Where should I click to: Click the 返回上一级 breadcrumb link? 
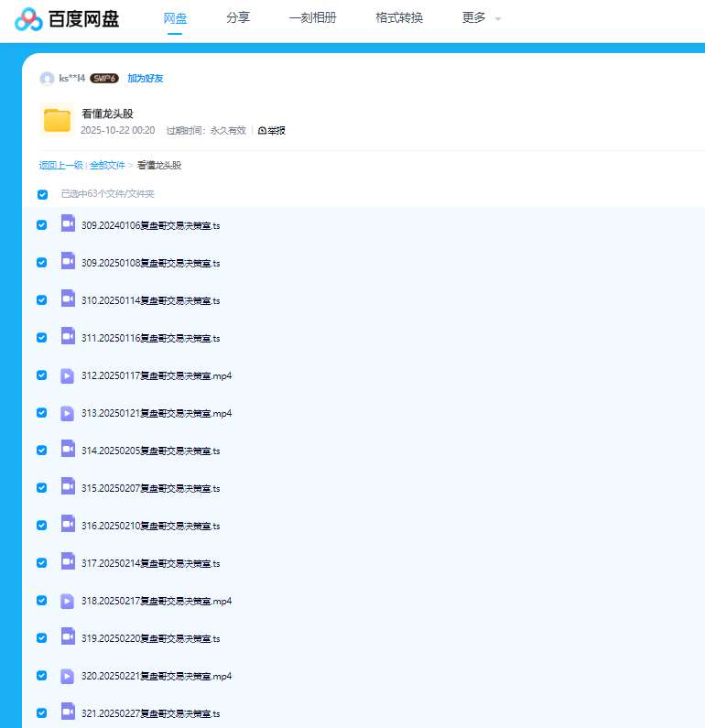click(60, 166)
